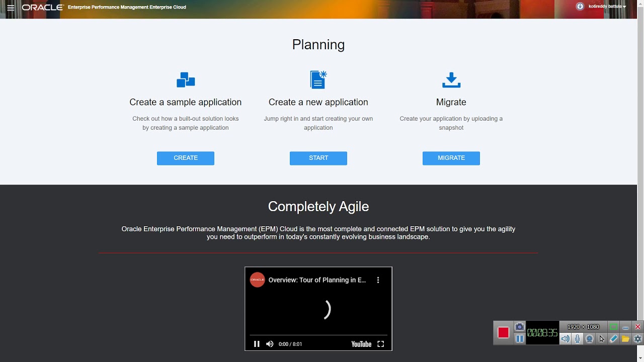Open the video on YouTube via logo
The height and width of the screenshot is (362, 644).
point(361,344)
